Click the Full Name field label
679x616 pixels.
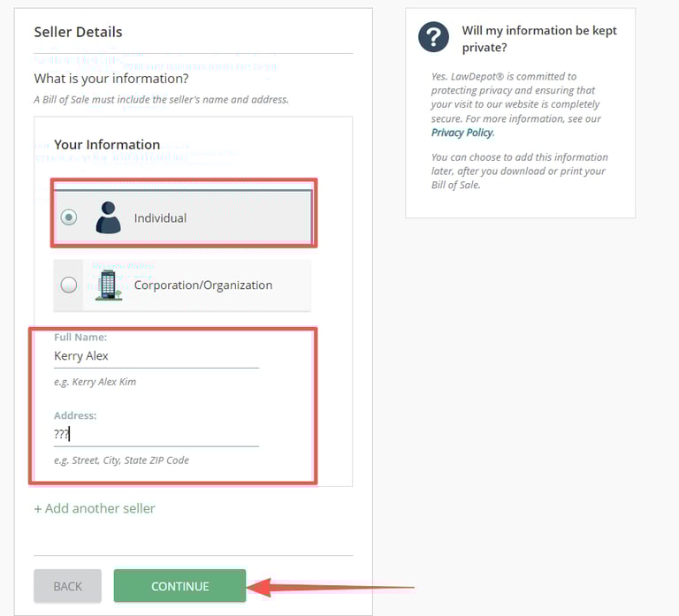click(80, 338)
